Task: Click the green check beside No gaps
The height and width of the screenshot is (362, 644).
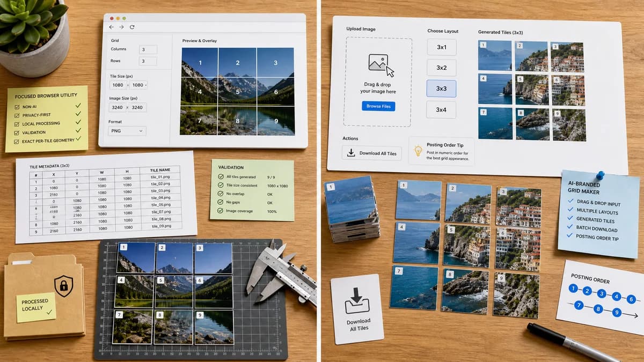Action: coord(220,202)
